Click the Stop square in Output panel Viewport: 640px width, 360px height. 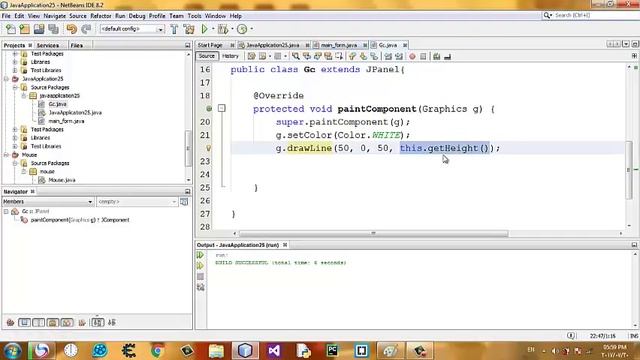[200, 277]
